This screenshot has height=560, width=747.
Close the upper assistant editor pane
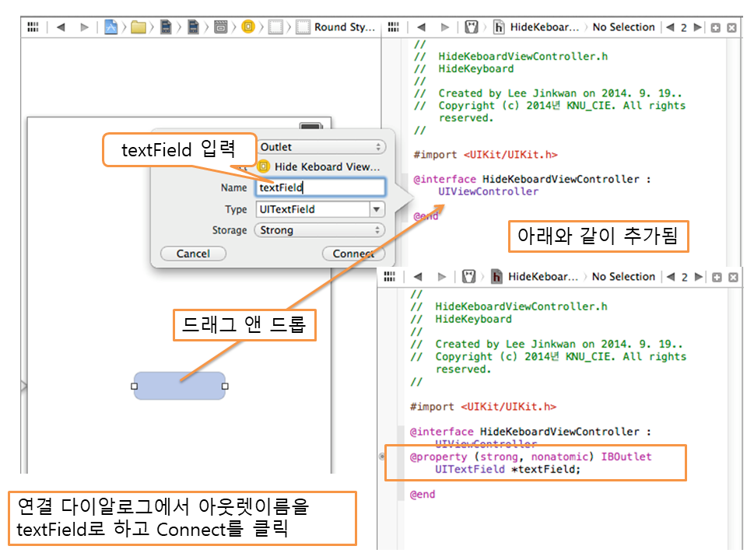click(731, 27)
